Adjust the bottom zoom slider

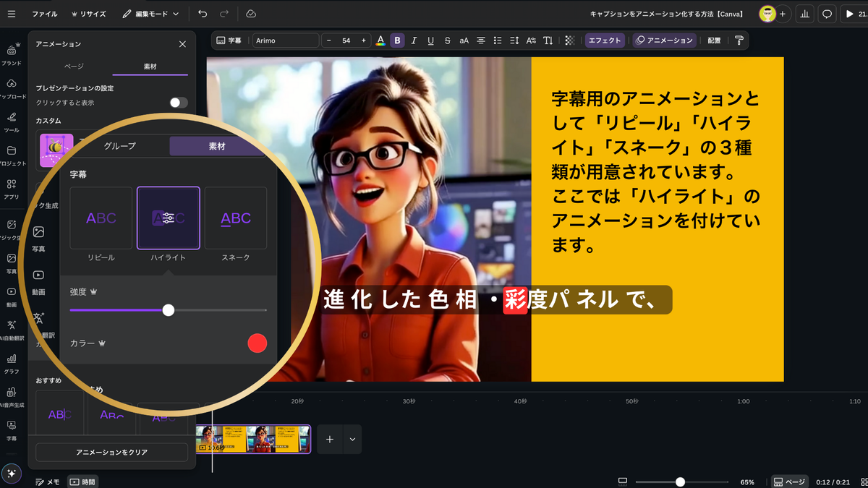[x=680, y=481]
